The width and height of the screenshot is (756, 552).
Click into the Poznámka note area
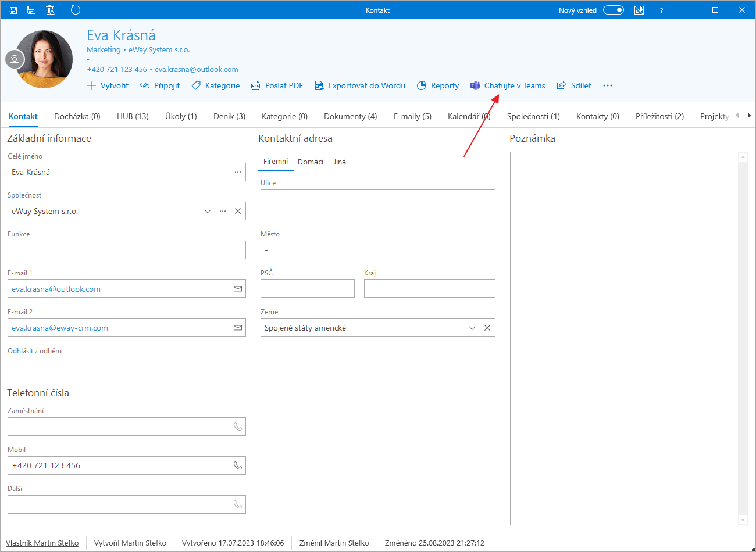624,338
